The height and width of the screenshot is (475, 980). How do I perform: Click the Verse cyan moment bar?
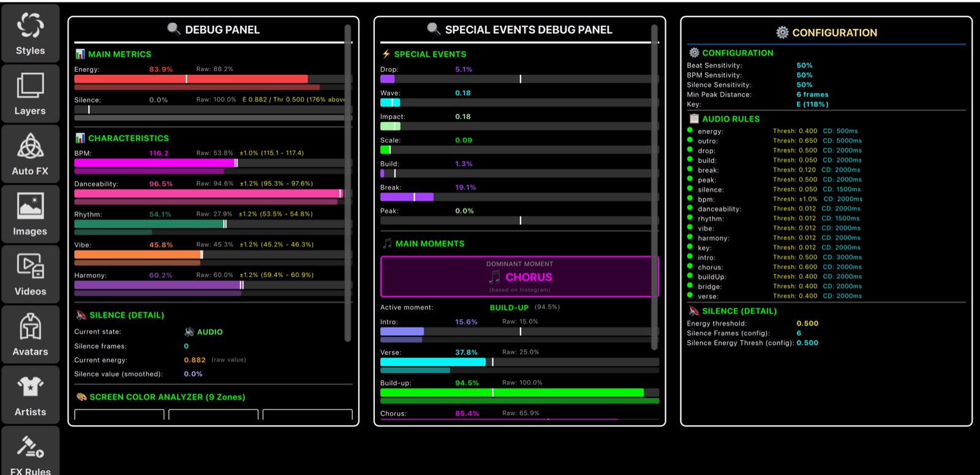point(519,362)
